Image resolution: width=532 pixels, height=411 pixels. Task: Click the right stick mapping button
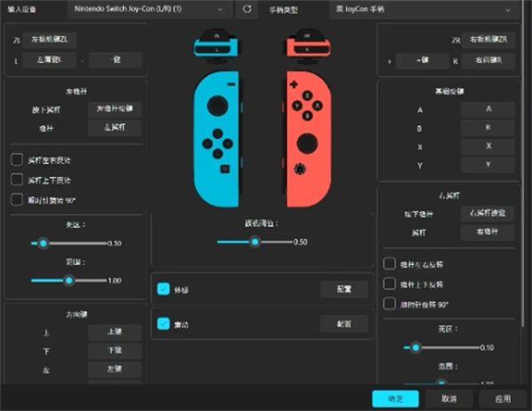tap(488, 232)
